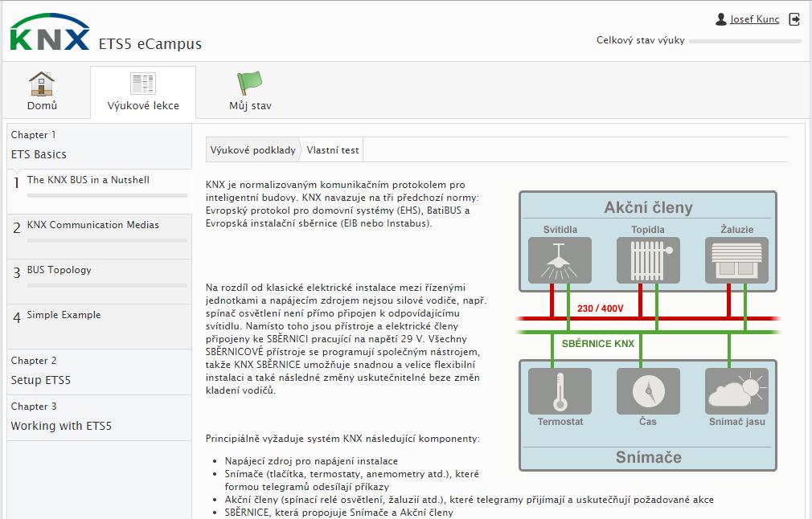The image size is (812, 519).
Task: Open Můj stav tab label
Action: [x=250, y=106]
